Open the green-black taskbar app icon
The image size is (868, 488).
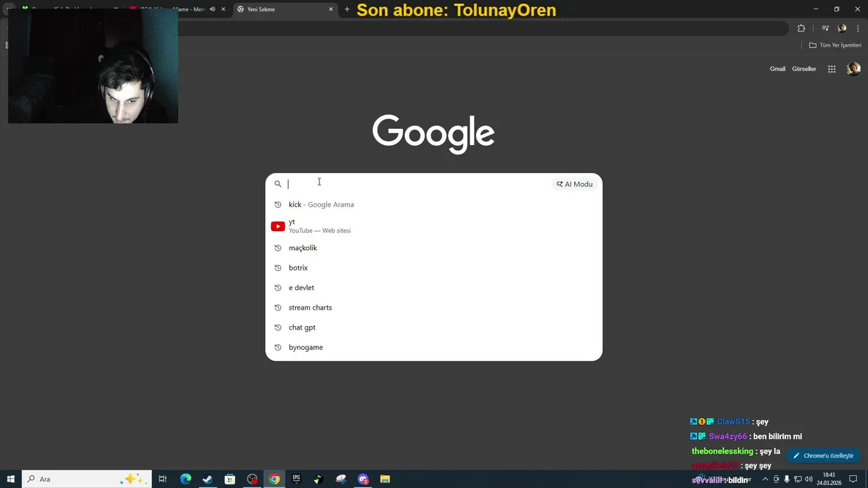pyautogui.click(x=319, y=479)
